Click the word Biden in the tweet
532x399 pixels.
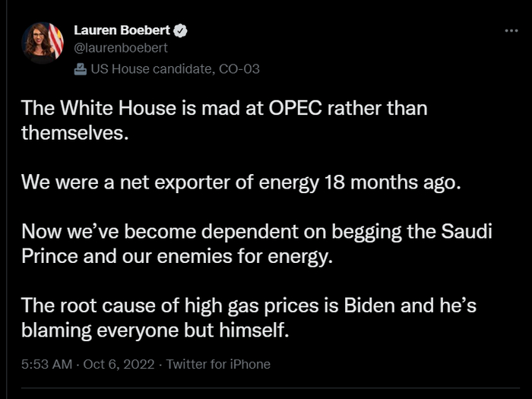366,306
